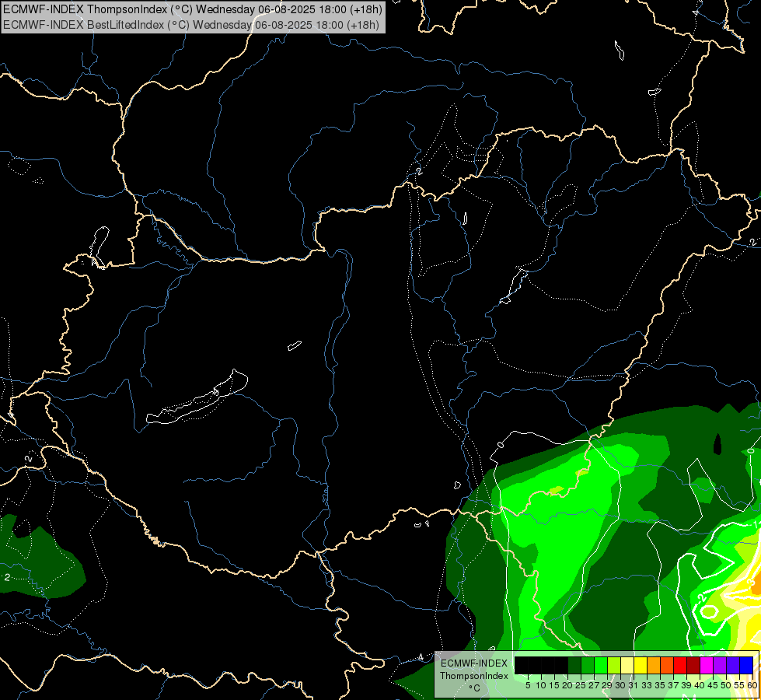This screenshot has height=700, width=761.
Task: Click legend tick value 55
Action: (x=739, y=685)
